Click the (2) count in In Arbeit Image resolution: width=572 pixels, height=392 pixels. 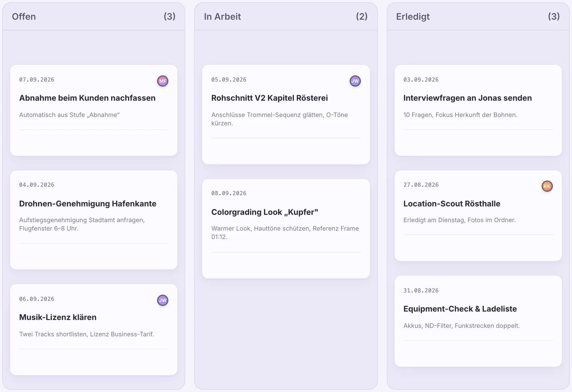362,17
